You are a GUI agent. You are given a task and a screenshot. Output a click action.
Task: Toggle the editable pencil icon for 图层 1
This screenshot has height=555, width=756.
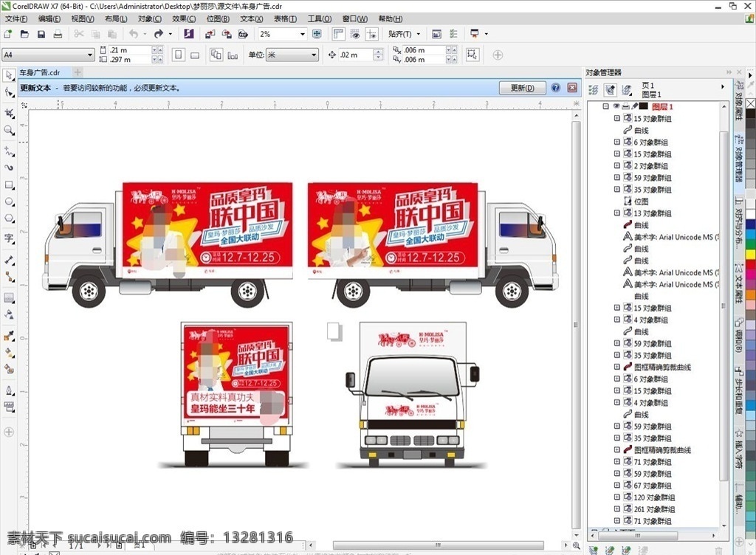point(634,106)
